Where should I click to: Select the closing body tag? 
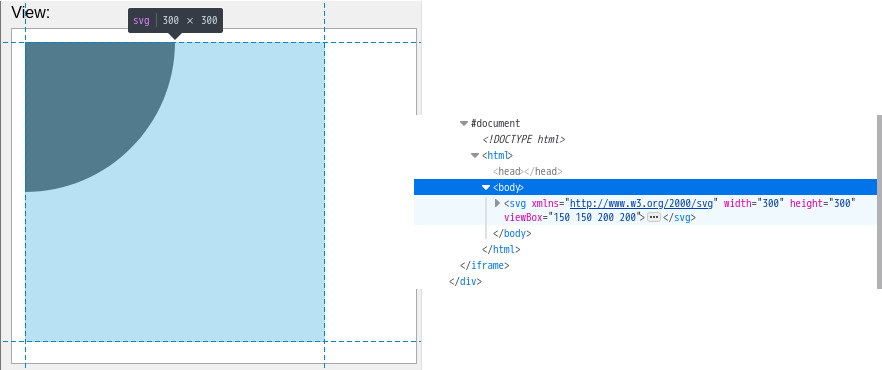[512, 233]
